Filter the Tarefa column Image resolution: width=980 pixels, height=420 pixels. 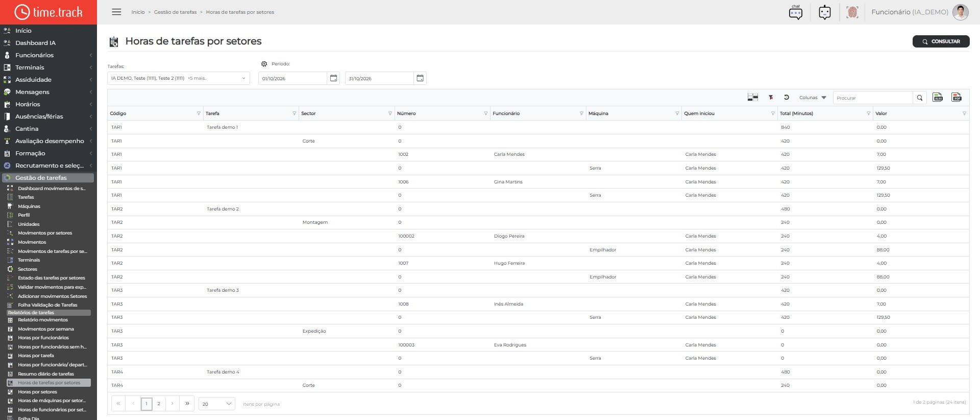(x=294, y=113)
